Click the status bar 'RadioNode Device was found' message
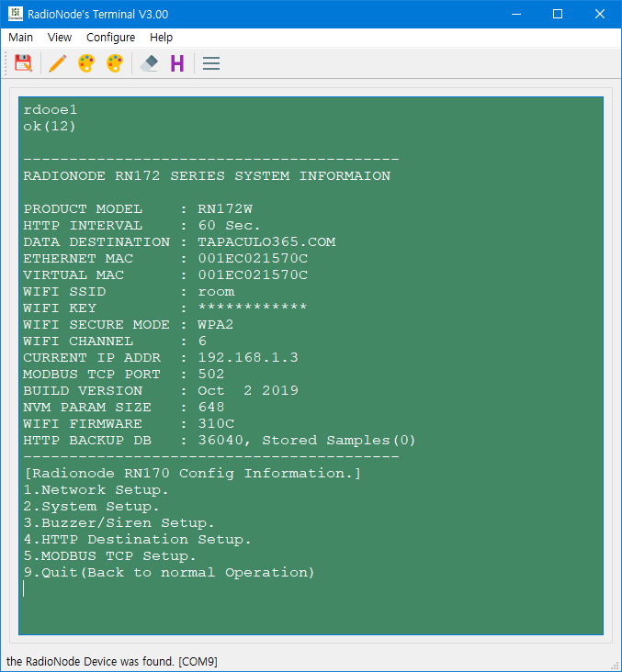 pyautogui.click(x=111, y=662)
